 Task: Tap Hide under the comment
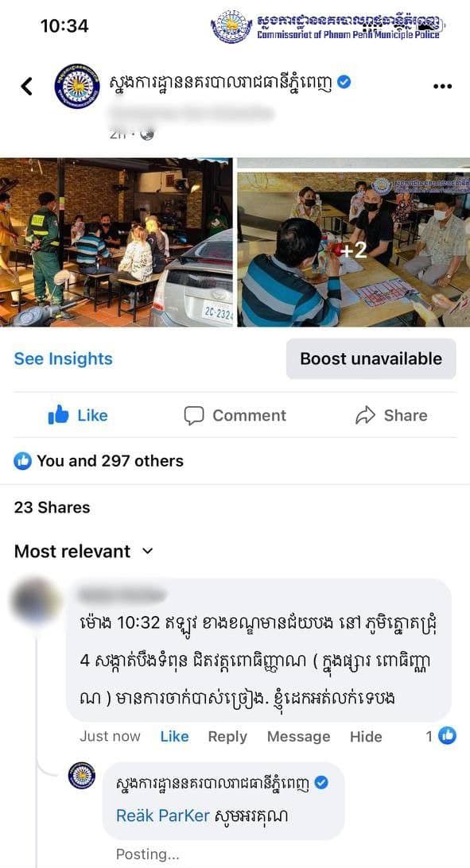tap(366, 737)
